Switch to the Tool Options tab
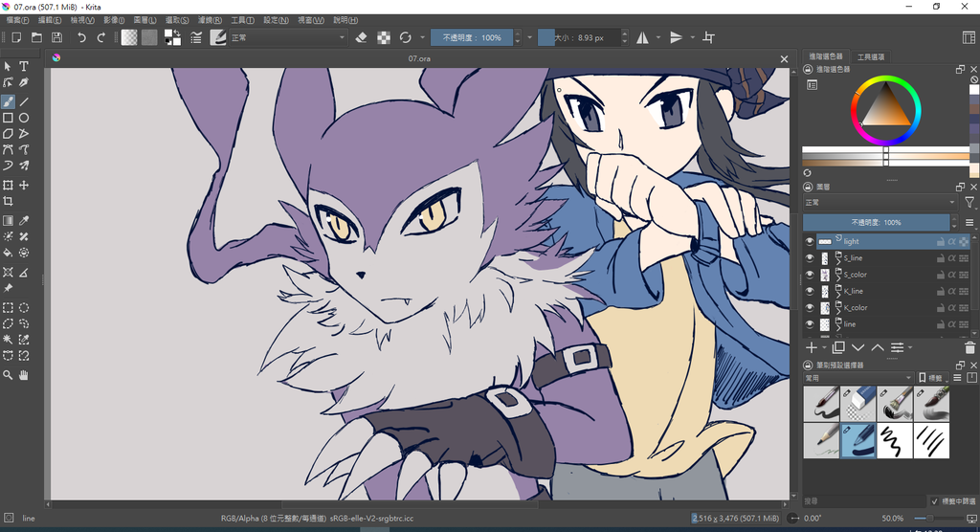This screenshot has width=980, height=532. (x=871, y=56)
